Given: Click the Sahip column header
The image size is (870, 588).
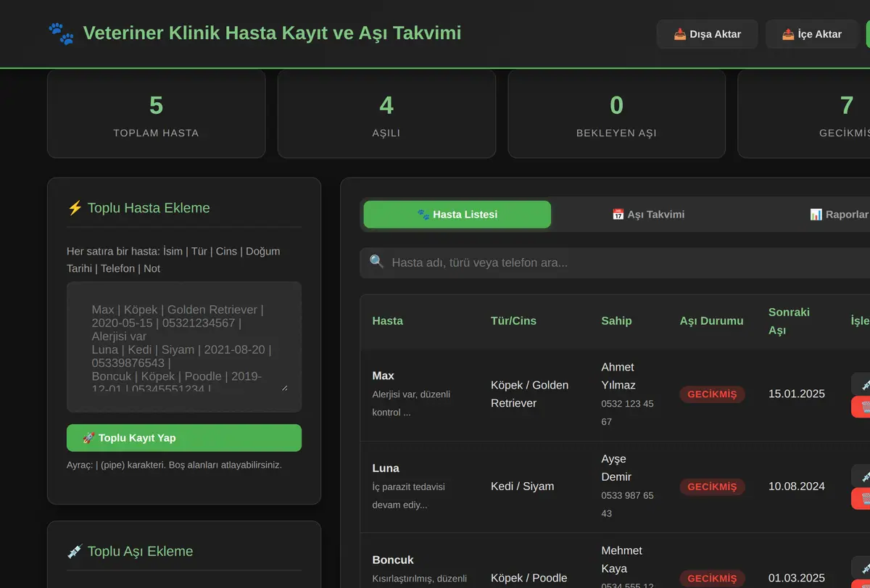Looking at the screenshot, I should coord(616,320).
